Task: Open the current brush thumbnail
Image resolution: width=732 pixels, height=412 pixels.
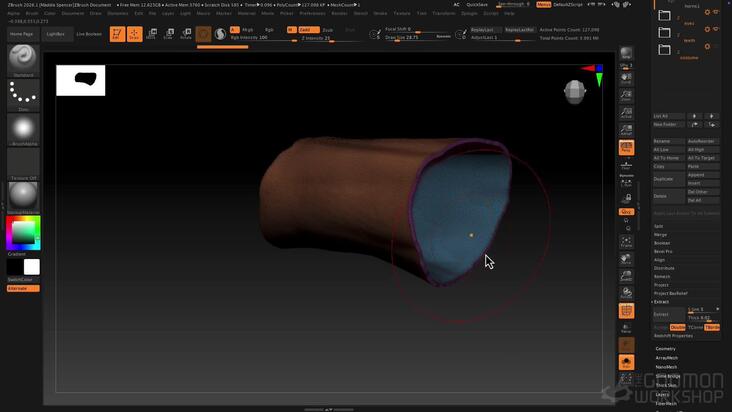Action: 23,61
